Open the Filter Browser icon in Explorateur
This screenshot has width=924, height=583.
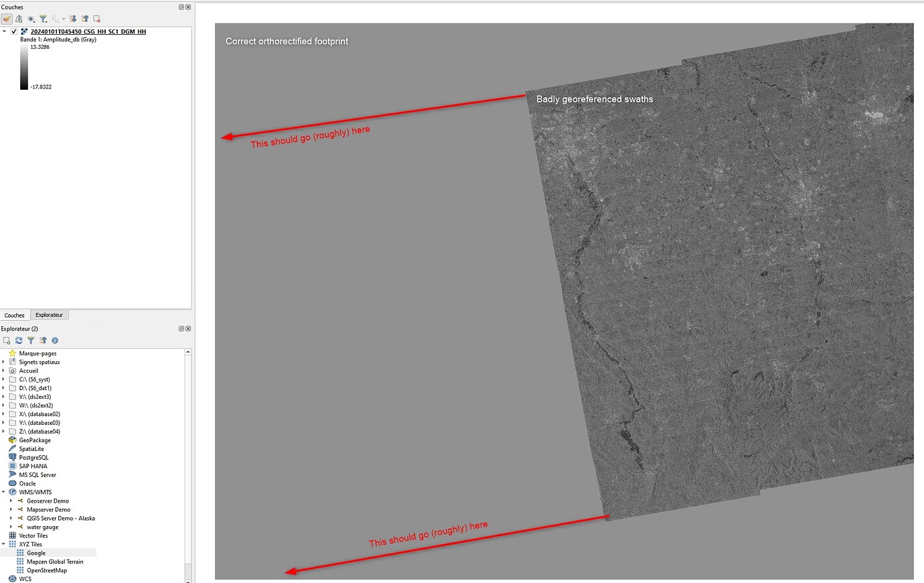[30, 340]
